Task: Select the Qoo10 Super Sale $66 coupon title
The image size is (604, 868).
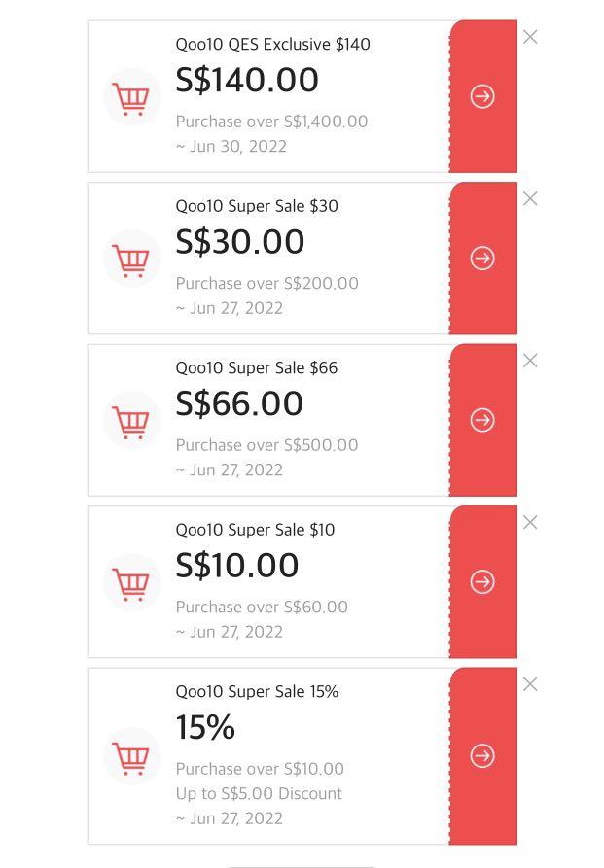Action: tap(256, 367)
